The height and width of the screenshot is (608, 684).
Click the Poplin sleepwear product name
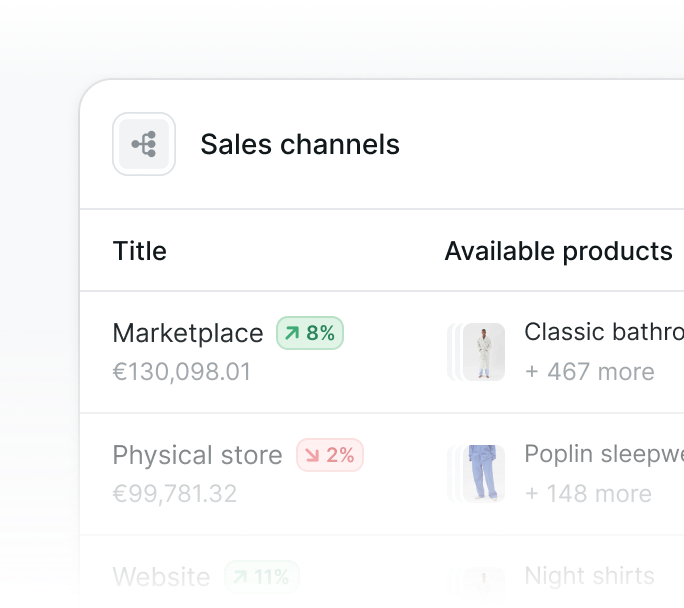coord(604,454)
